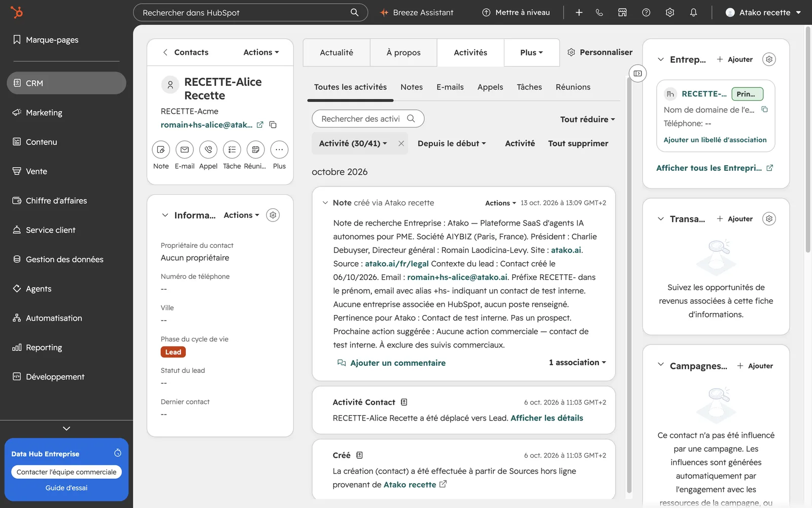Schedule a Réunion with the contact
Image resolution: width=812 pixels, height=508 pixels.
click(x=255, y=149)
